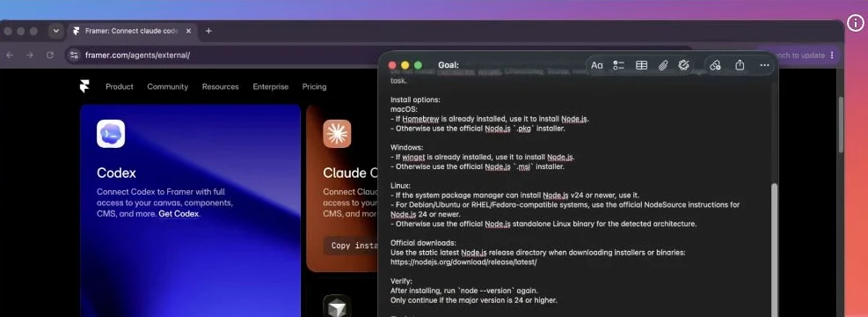The height and width of the screenshot is (317, 868).
Task: Click the nodejs.org download URL in the note
Action: (x=463, y=262)
